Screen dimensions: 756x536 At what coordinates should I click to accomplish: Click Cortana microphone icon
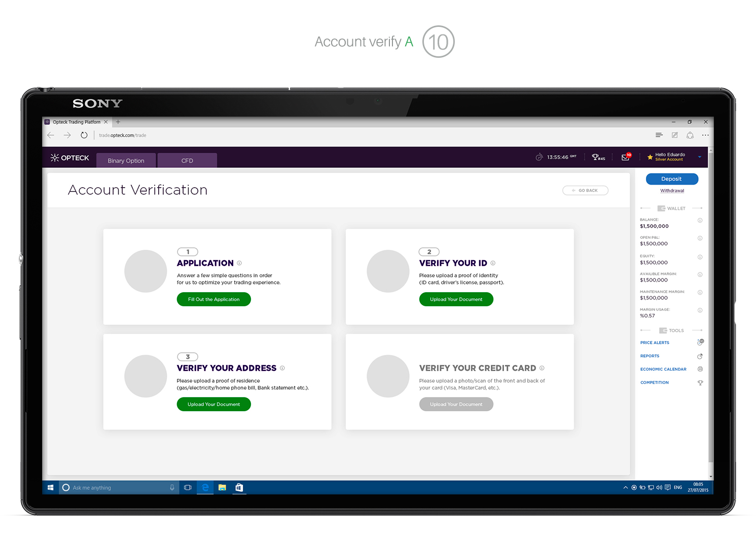[172, 487]
